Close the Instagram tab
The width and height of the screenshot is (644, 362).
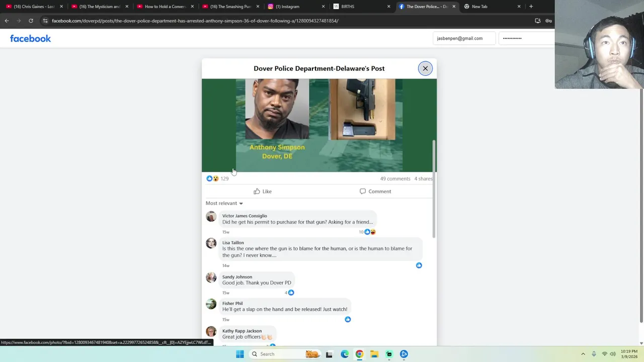[x=323, y=7]
